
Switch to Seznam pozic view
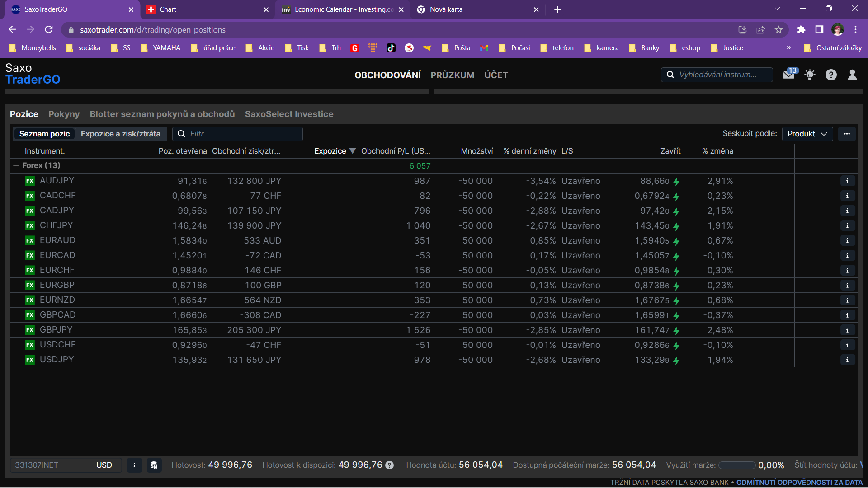(x=44, y=134)
